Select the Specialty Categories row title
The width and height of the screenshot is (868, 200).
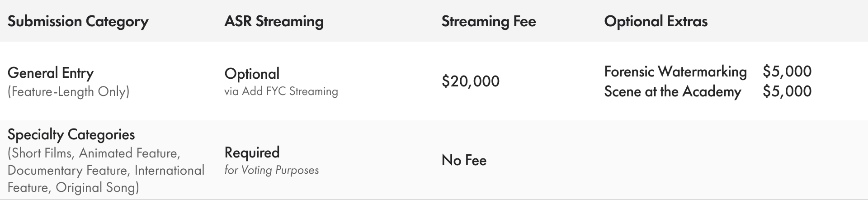point(71,135)
